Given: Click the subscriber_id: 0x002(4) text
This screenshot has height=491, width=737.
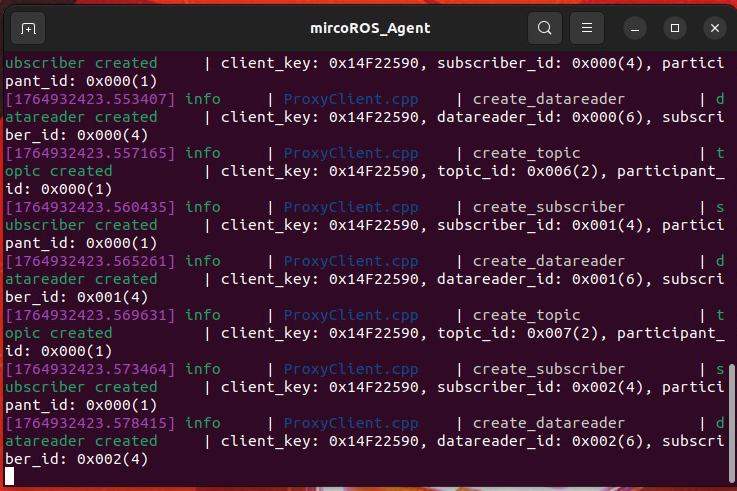Looking at the screenshot, I should tap(540, 387).
